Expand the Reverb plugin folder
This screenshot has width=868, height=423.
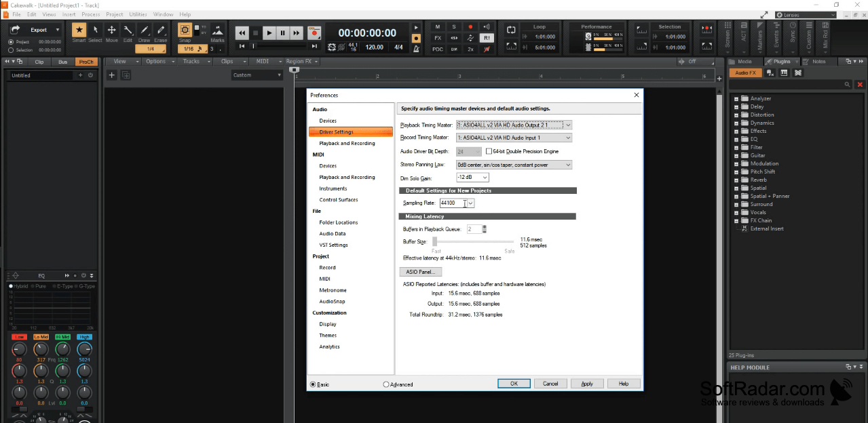coord(736,180)
